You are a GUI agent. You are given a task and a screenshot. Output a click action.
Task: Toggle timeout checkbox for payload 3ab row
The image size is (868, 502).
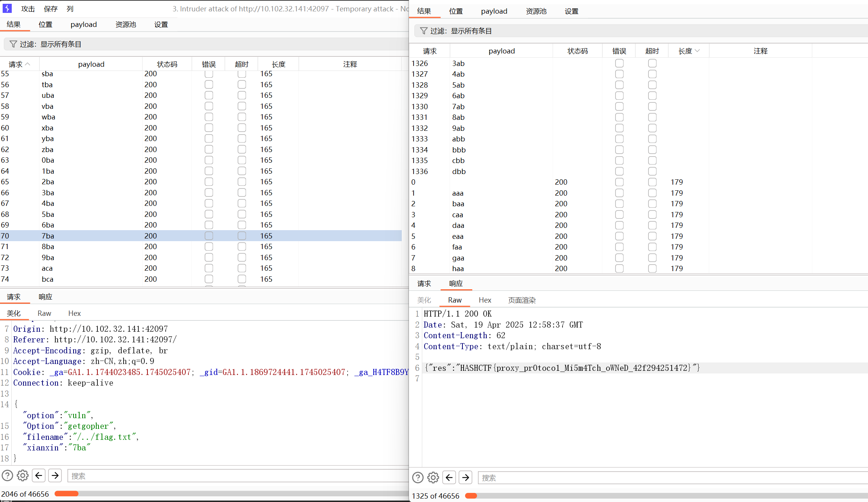(x=652, y=63)
